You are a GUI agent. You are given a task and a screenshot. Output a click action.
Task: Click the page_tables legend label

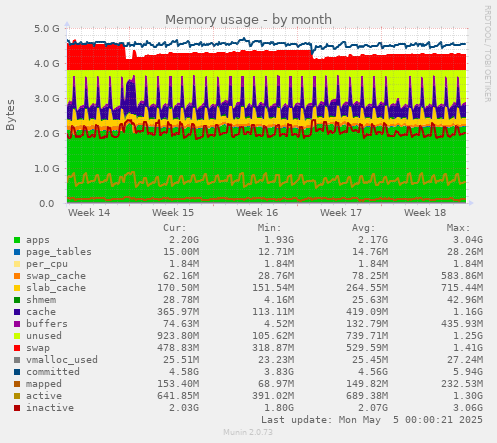pyautogui.click(x=59, y=252)
